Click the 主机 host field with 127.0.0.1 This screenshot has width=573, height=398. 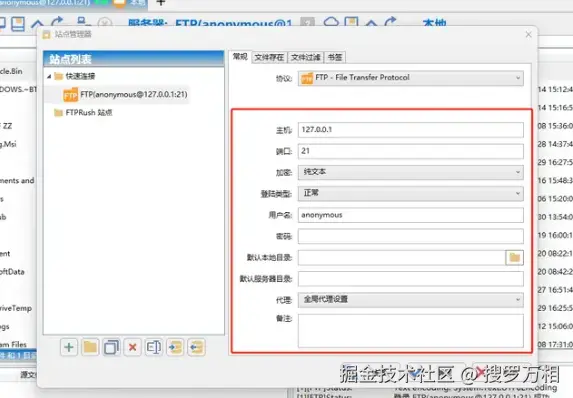(410, 130)
